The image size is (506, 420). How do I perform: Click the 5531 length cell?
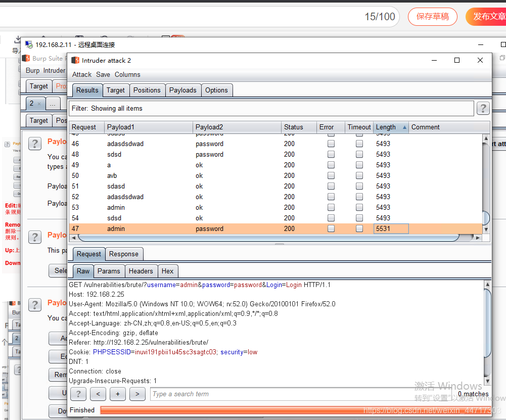point(391,229)
